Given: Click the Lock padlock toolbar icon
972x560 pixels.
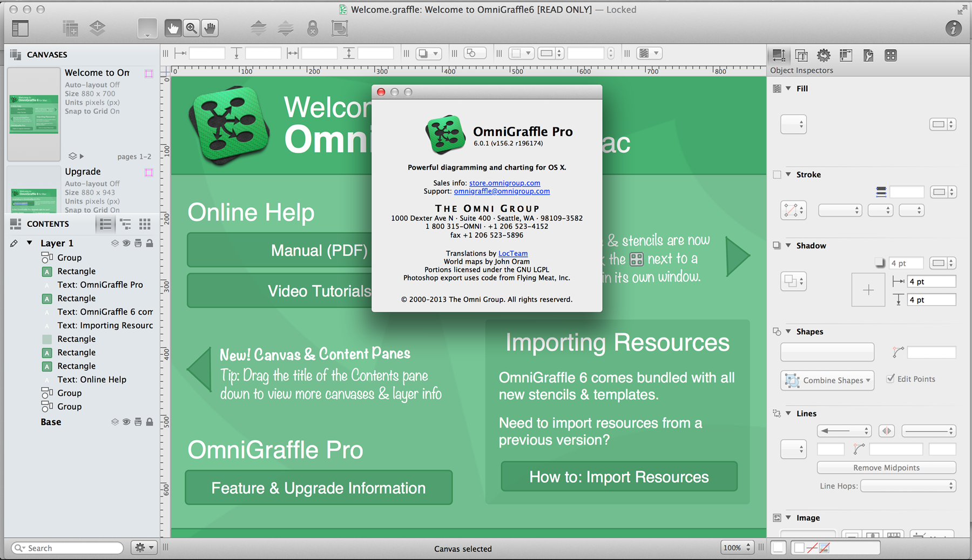Looking at the screenshot, I should pos(313,28).
